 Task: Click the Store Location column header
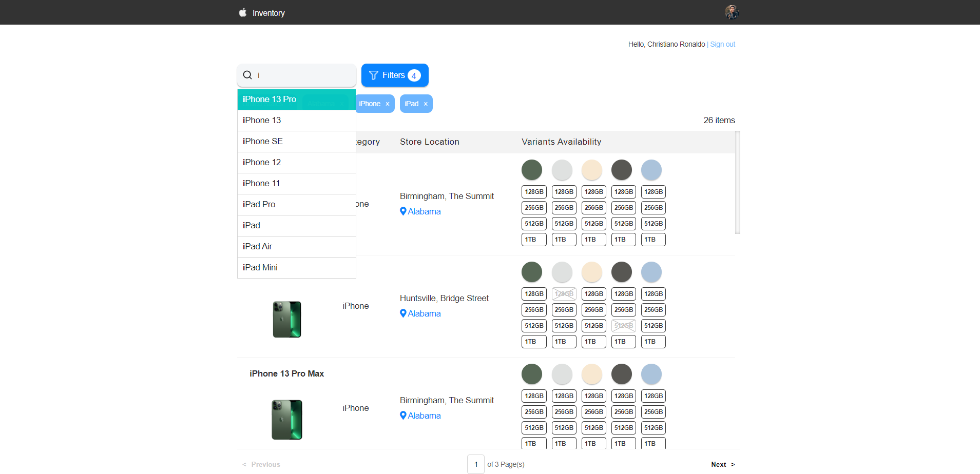(x=430, y=142)
